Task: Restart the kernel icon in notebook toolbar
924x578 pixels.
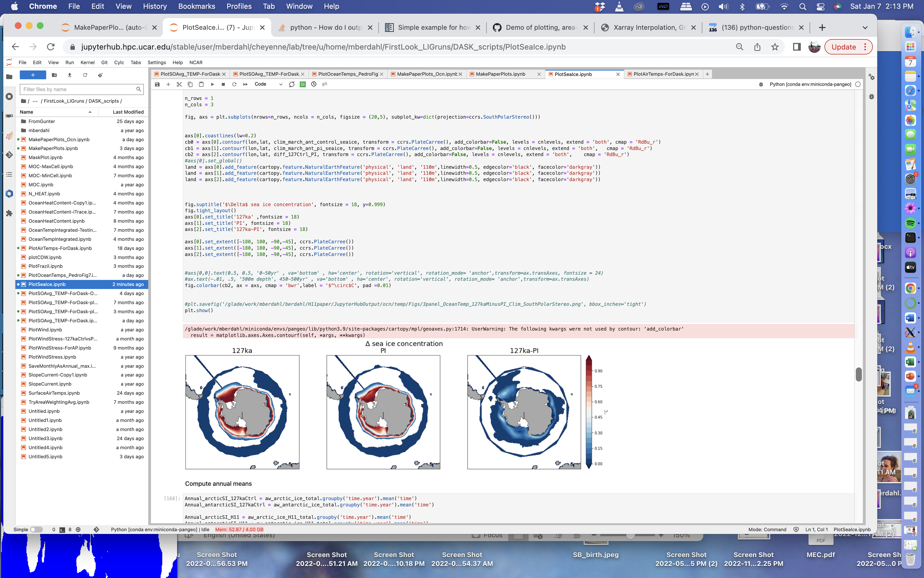Action: [234, 84]
